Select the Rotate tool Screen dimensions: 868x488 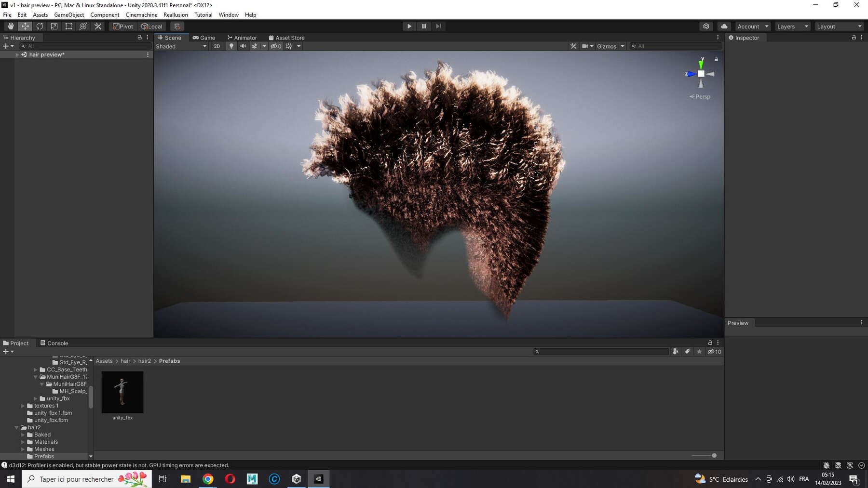tap(40, 26)
